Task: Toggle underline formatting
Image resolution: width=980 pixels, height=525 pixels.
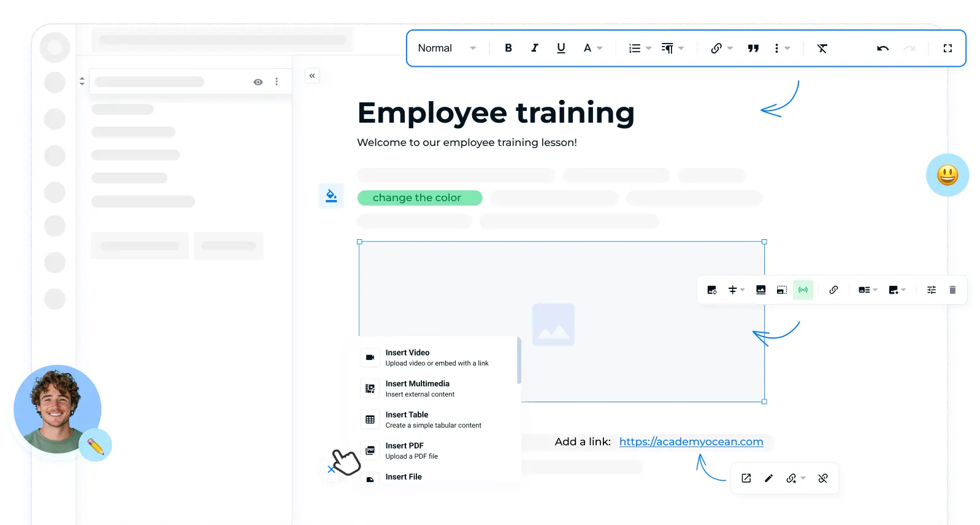Action: (x=561, y=48)
